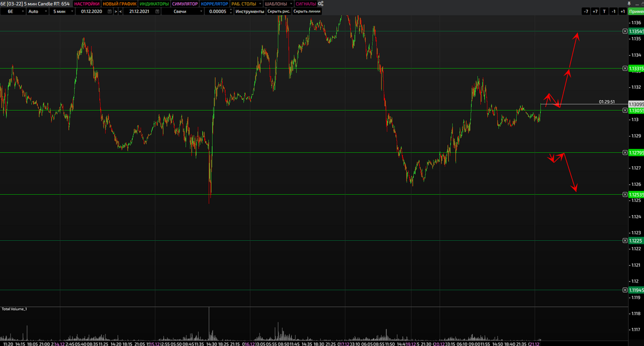
Task: Click the 1.136 price axis tick
Action: [635, 23]
